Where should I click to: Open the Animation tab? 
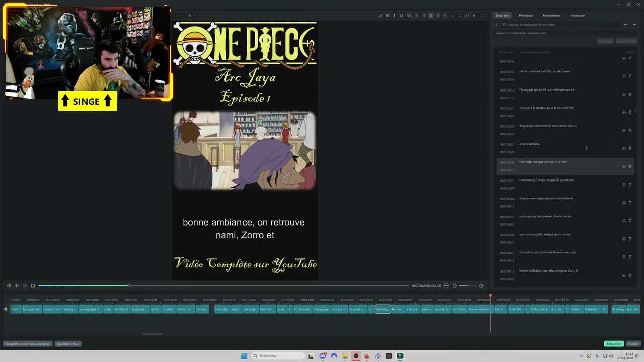578,16
